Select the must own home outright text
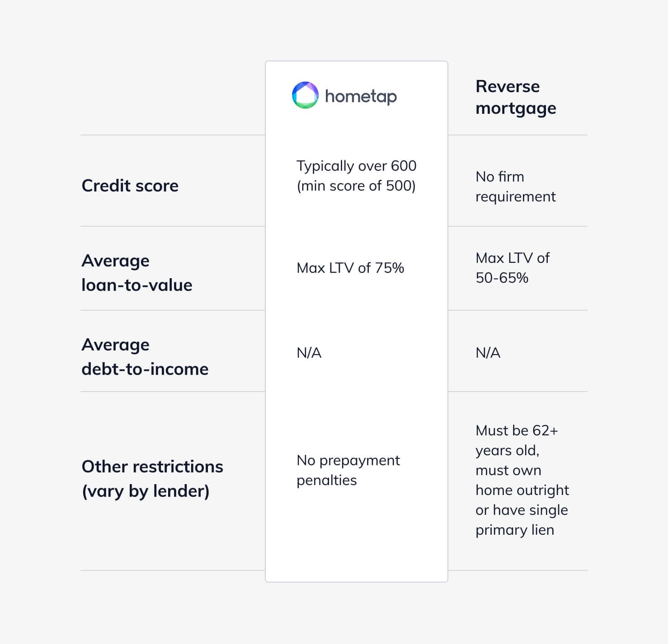 pyautogui.click(x=522, y=480)
